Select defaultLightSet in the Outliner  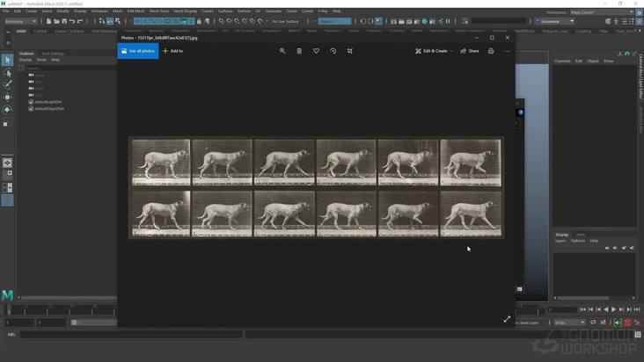48,102
